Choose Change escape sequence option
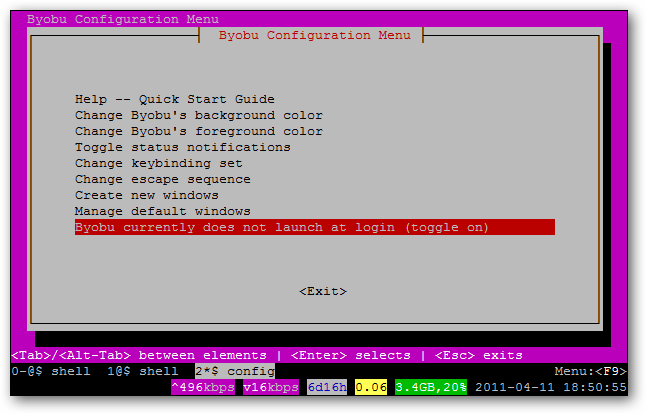Screen dimensions: 646x414 tap(163, 180)
